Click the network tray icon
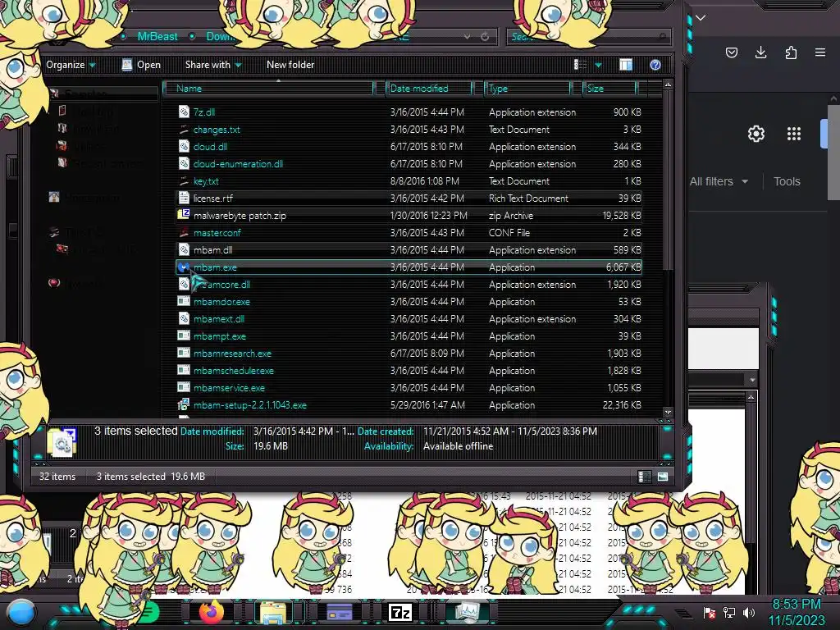 (x=729, y=612)
